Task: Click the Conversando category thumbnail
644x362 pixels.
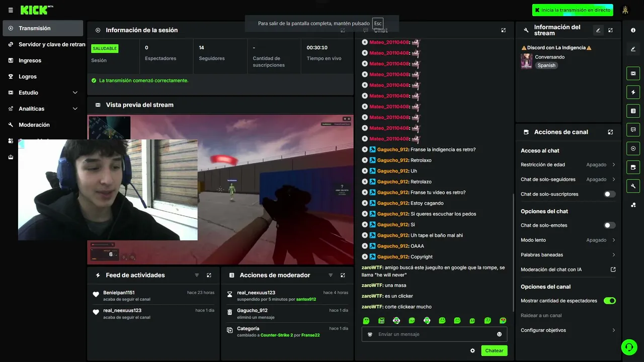Action: tap(526, 61)
